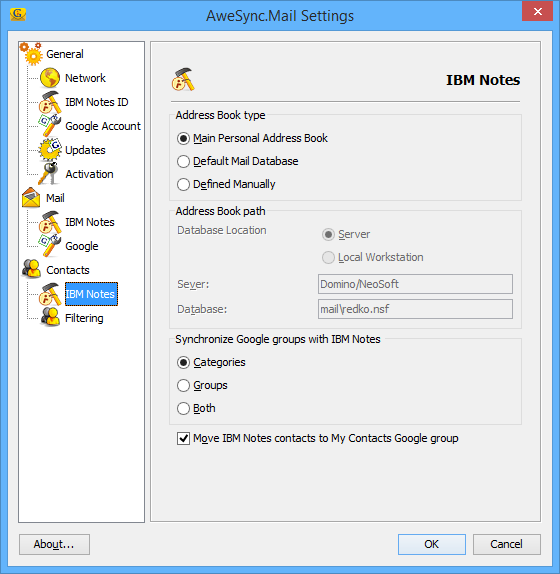This screenshot has height=574, width=560.
Task: Open Google page under Mail
Action: click(82, 246)
